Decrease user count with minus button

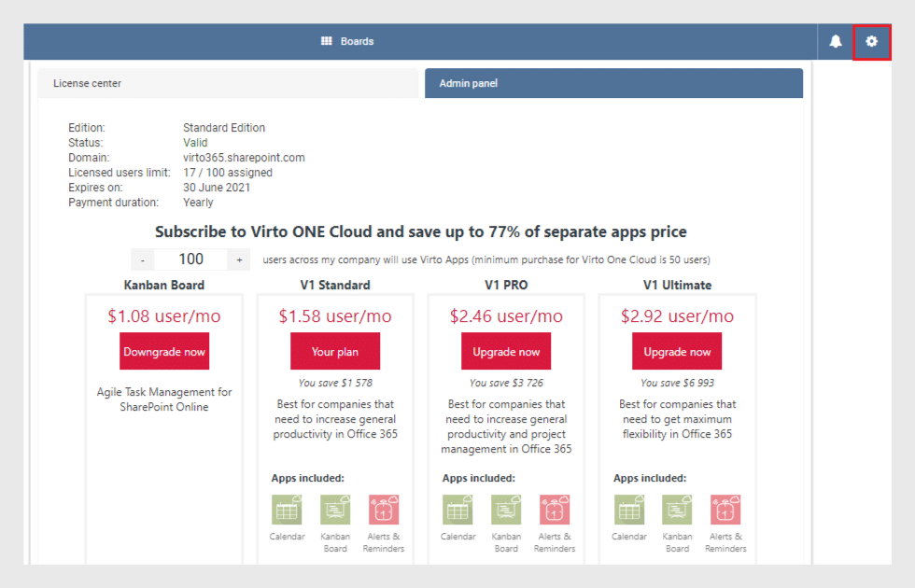click(142, 259)
